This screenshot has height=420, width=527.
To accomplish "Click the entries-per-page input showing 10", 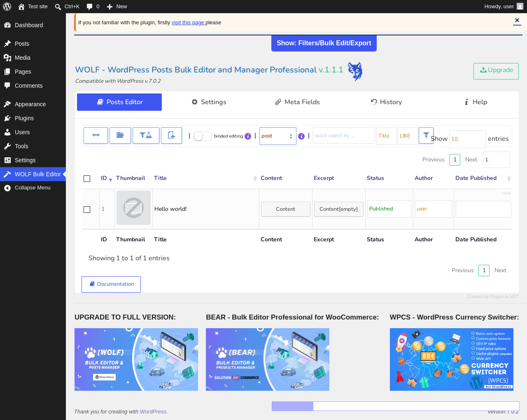I will (468, 139).
